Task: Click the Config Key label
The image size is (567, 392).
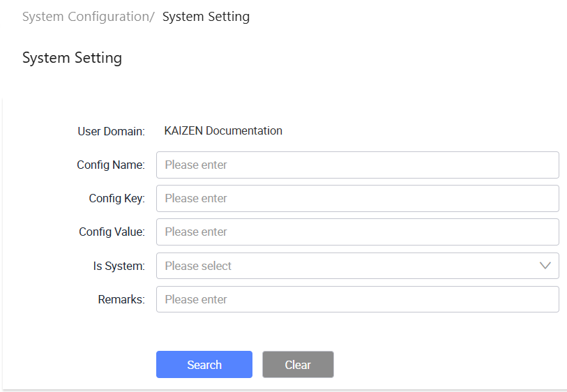Action: (x=116, y=198)
